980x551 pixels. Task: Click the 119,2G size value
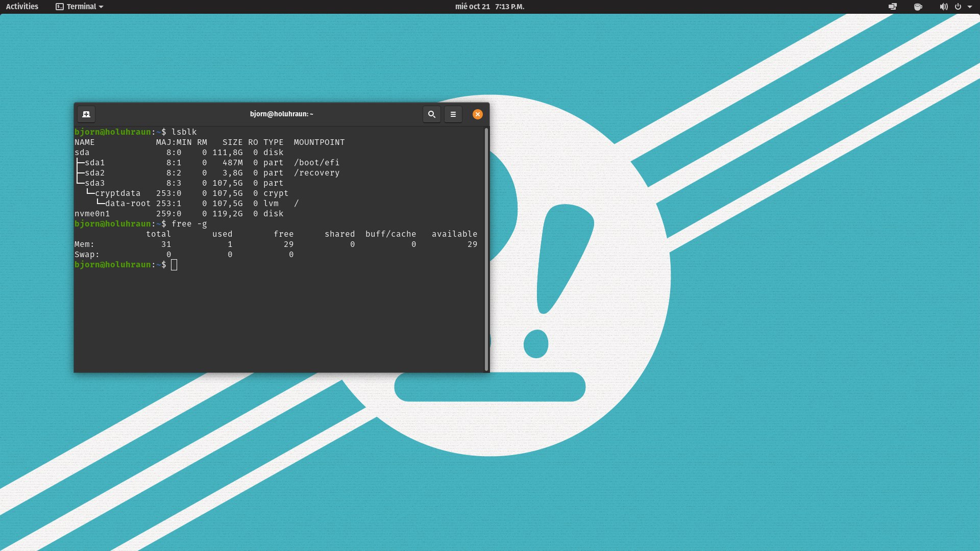pyautogui.click(x=228, y=213)
